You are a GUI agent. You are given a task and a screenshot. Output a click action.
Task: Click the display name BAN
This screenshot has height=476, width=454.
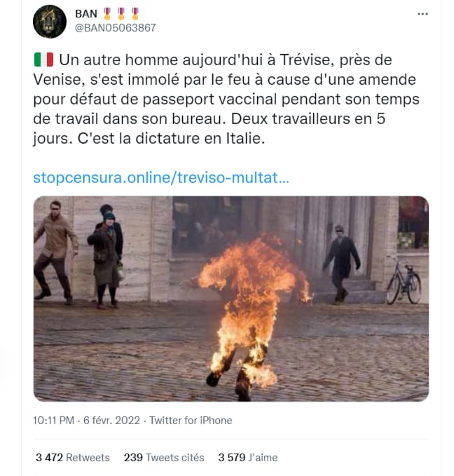pos(86,13)
